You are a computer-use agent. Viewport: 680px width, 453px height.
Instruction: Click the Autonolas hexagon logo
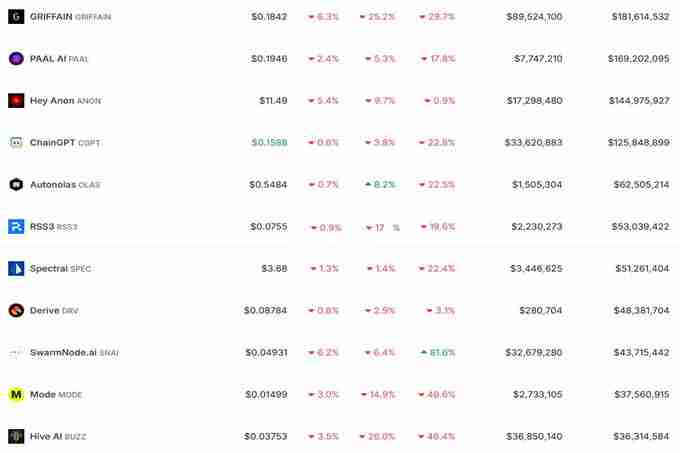(x=16, y=185)
